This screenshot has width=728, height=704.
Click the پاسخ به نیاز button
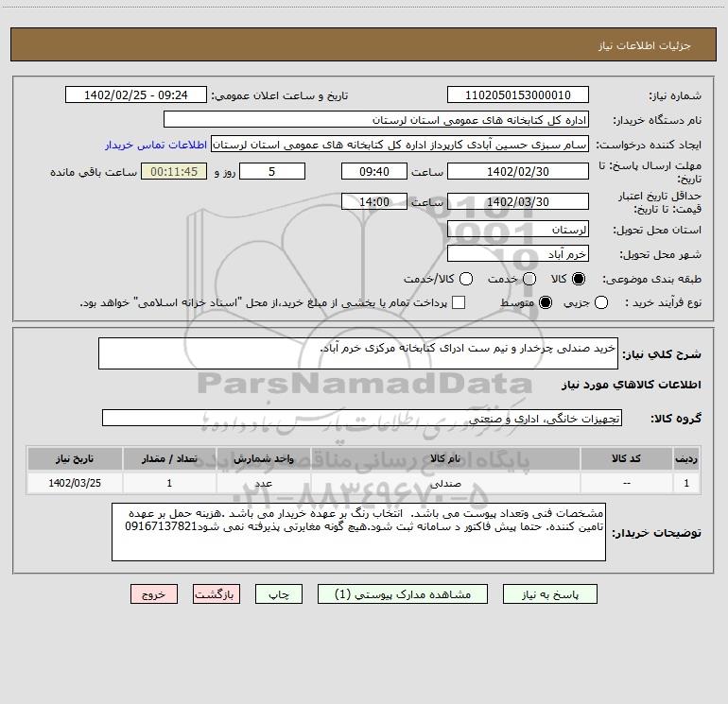click(x=549, y=594)
